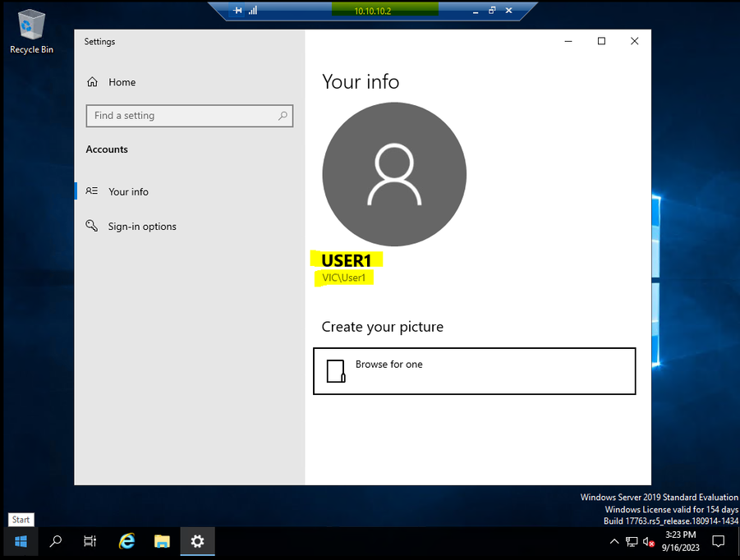This screenshot has width=740, height=560.
Task: Select Sign-in options in the sidebar
Action: click(x=141, y=227)
